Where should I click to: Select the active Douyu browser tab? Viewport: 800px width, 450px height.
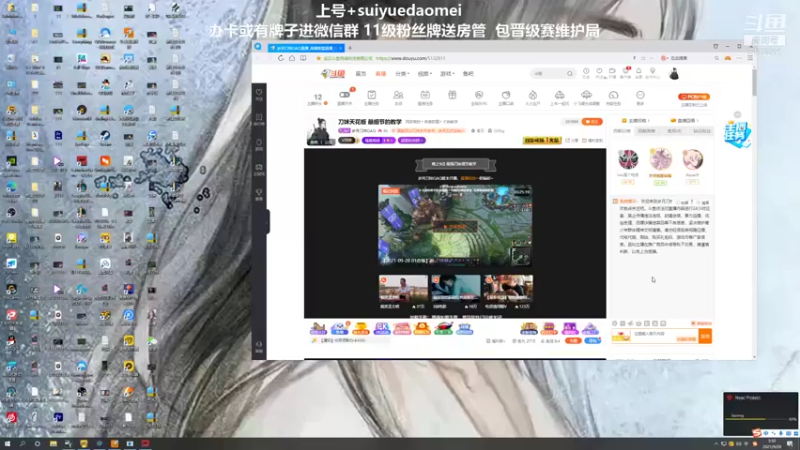tap(305, 48)
